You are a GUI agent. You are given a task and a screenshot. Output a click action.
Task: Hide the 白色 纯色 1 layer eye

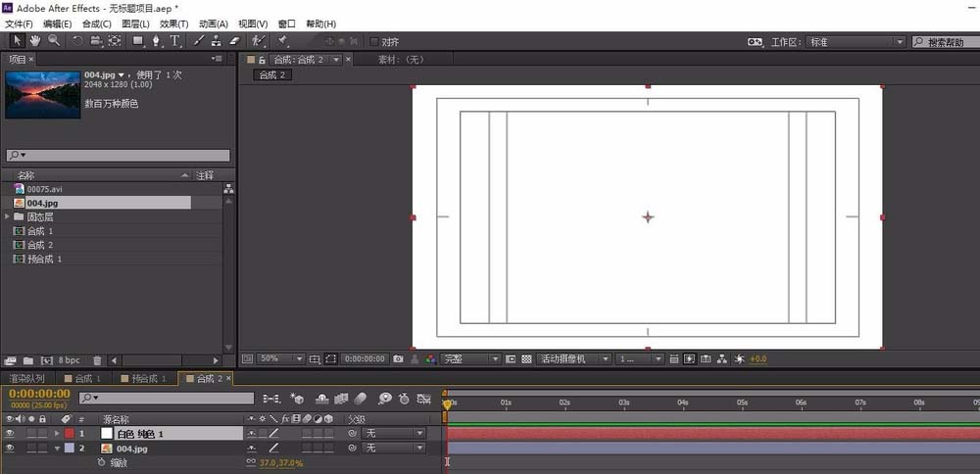click(10, 433)
